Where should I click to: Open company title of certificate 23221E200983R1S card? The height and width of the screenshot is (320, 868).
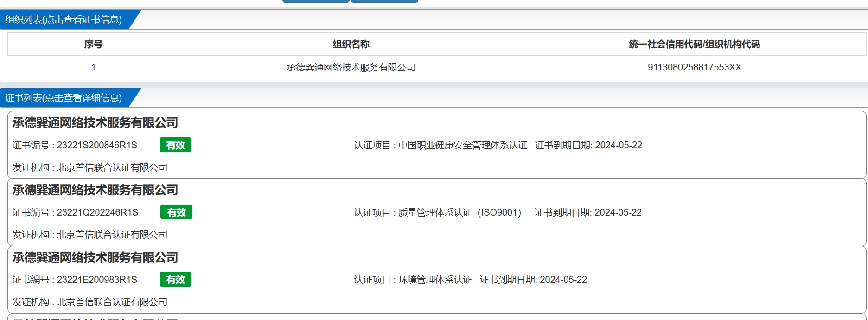click(95, 257)
